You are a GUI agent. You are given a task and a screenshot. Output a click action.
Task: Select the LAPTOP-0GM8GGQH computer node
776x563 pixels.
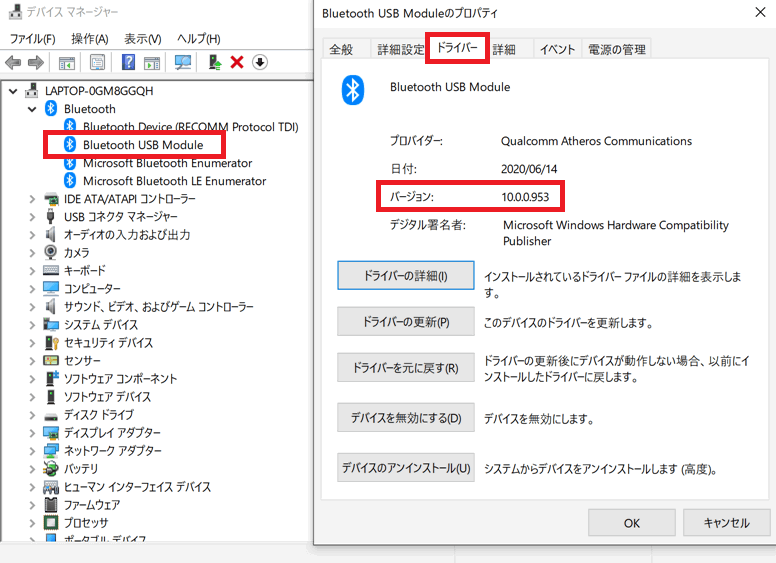(x=99, y=91)
